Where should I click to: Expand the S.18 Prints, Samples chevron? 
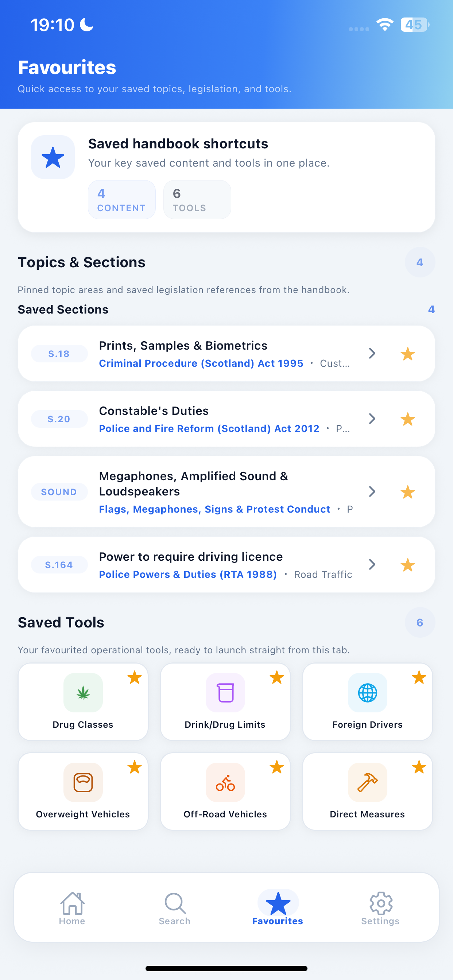[372, 353]
